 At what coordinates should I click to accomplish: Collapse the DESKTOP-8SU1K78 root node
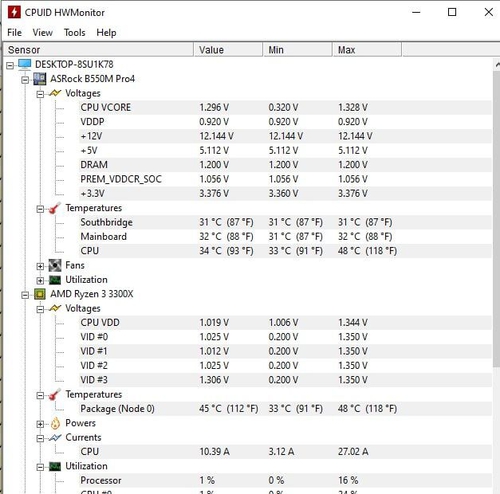[10, 65]
